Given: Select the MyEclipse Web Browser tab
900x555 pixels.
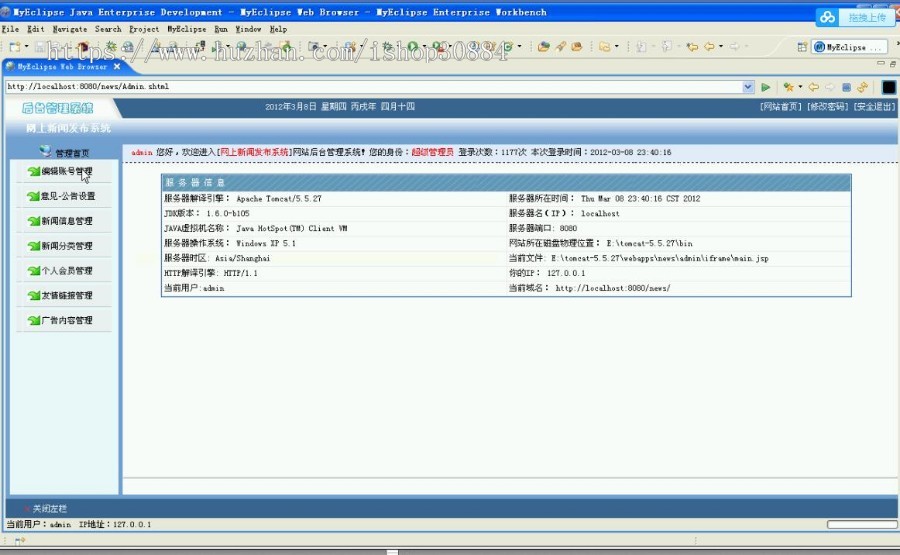Looking at the screenshot, I should [x=61, y=67].
